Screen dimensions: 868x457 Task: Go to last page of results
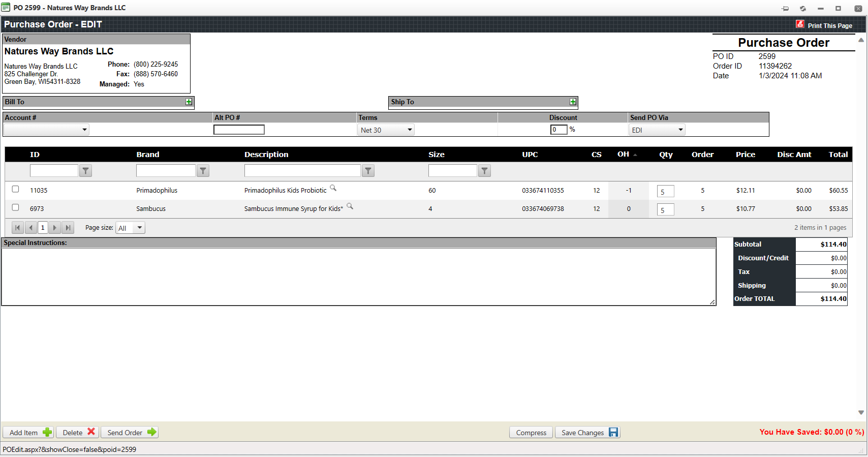(68, 228)
